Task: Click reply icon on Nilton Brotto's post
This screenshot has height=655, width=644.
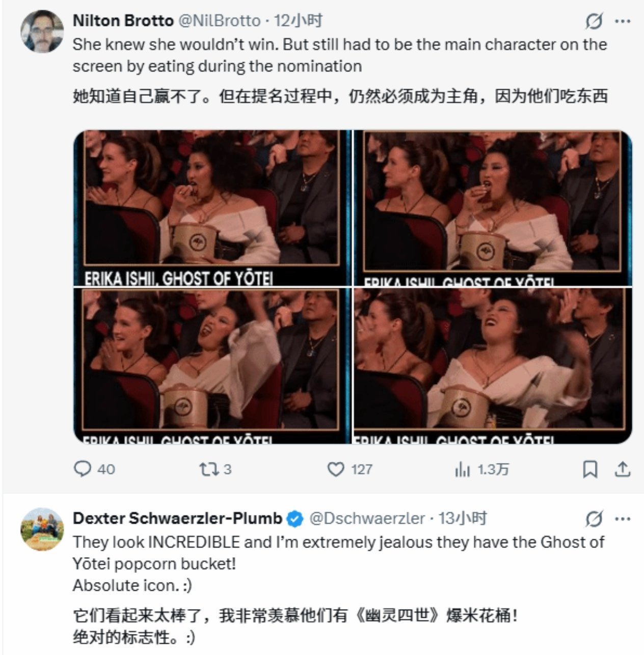Action: [82, 469]
